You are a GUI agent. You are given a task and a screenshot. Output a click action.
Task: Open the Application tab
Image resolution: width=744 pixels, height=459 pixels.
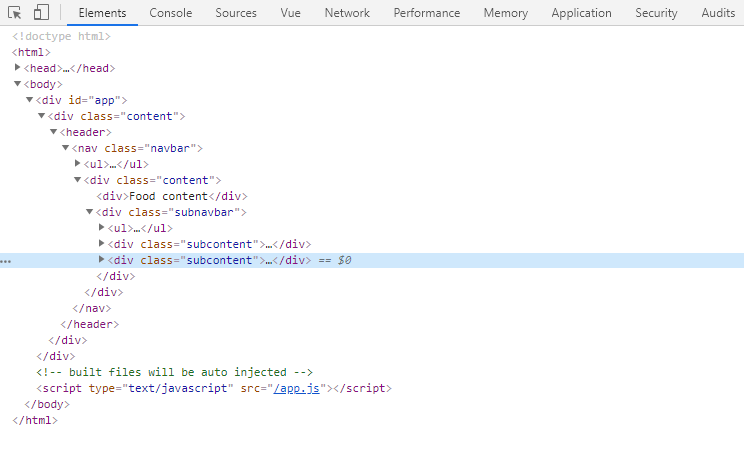point(581,13)
